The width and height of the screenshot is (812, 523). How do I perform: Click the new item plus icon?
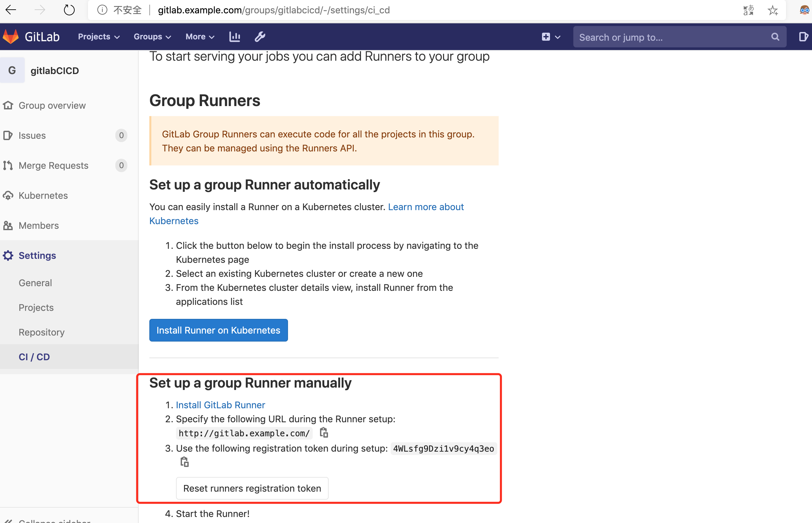(546, 37)
